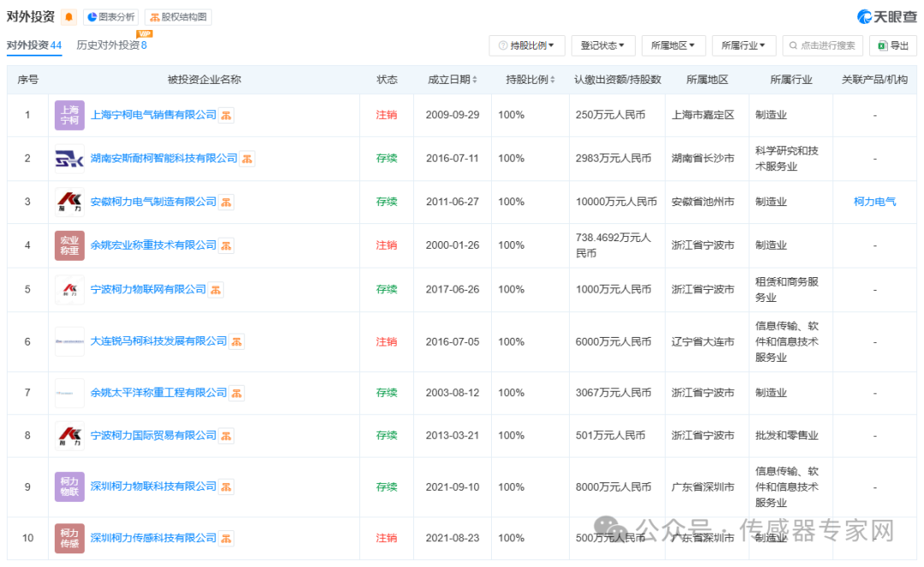924x567 pixels.
Task: Open 大连锐马柯科技发展有限公司 company link
Action: coord(158,341)
